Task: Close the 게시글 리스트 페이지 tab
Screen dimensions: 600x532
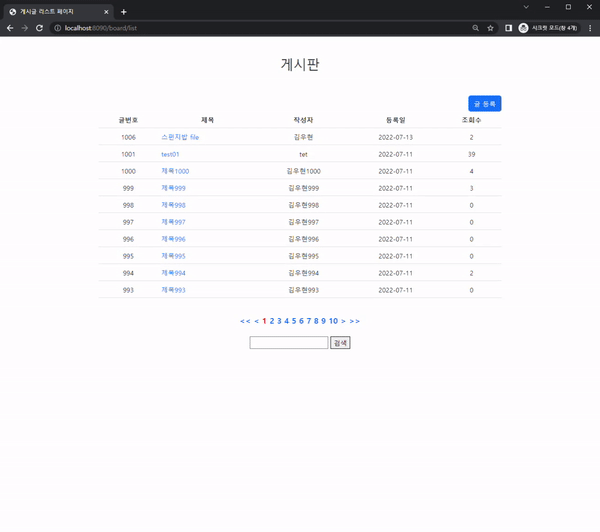Action: [106, 12]
